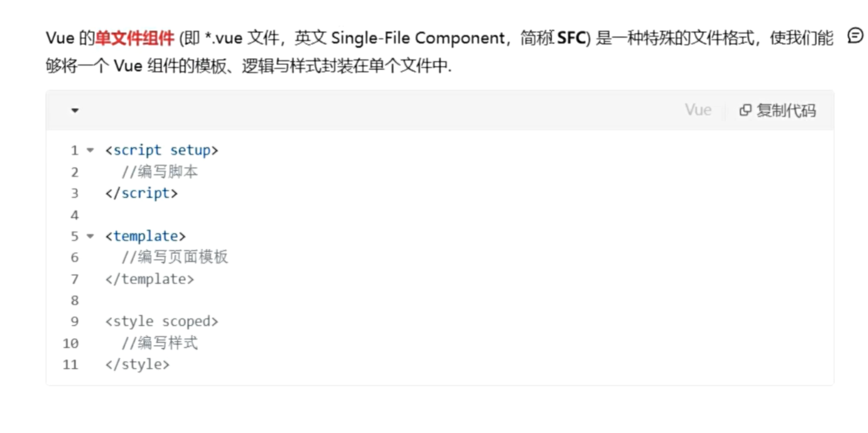Click the //编写脚本 comment line

[160, 172]
